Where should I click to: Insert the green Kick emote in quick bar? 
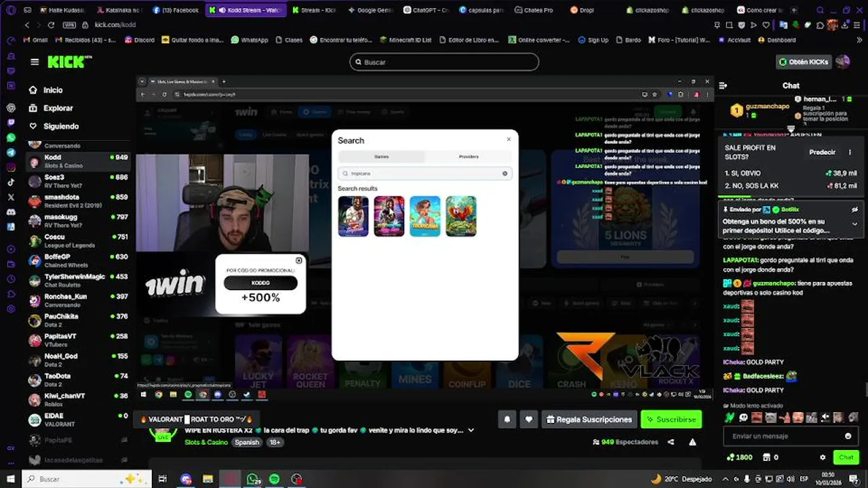click(x=730, y=418)
